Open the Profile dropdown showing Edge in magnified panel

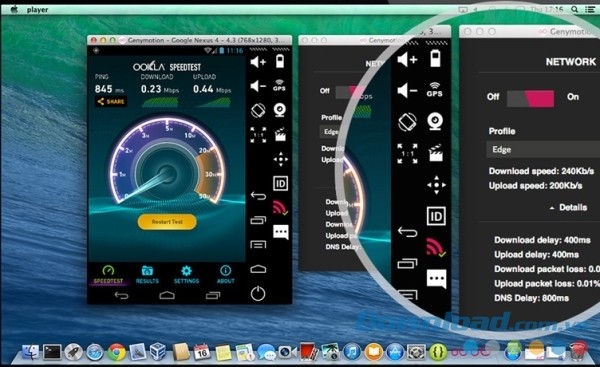(x=543, y=149)
